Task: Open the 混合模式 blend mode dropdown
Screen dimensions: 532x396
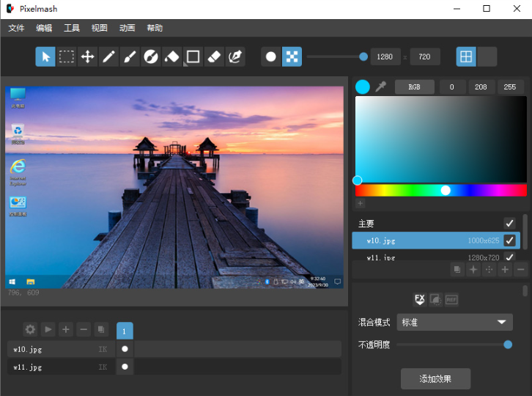Action: pos(454,322)
